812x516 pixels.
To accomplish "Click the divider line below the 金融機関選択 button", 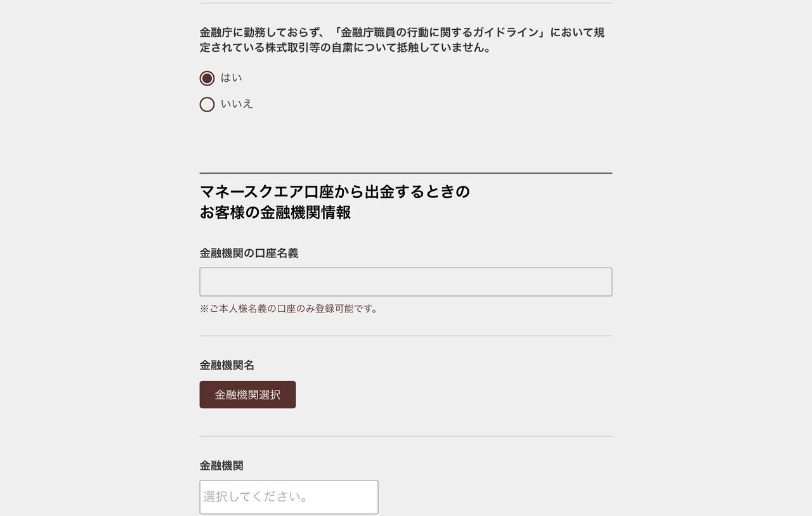I will pyautogui.click(x=405, y=436).
